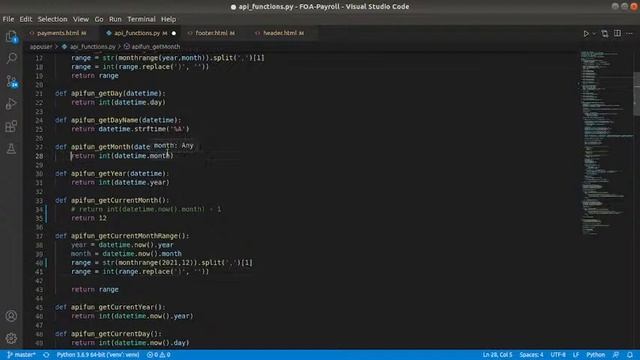
Task: Click 'def apifun_getDayName(datetime):' line
Action: [118, 120]
